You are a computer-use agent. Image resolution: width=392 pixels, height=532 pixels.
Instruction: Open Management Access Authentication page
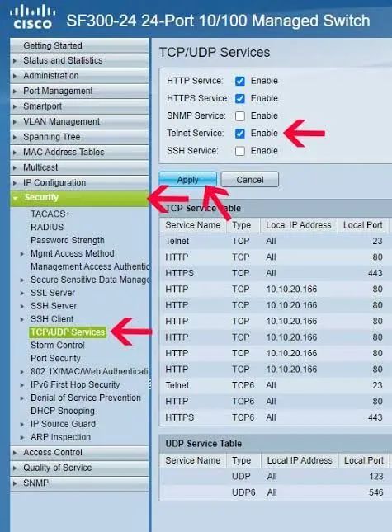click(x=90, y=266)
